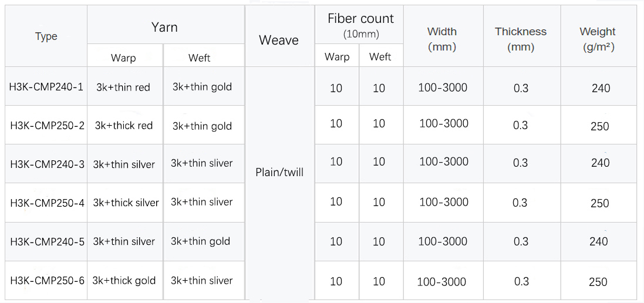Click the Weight (g/m²) header

pos(598,39)
